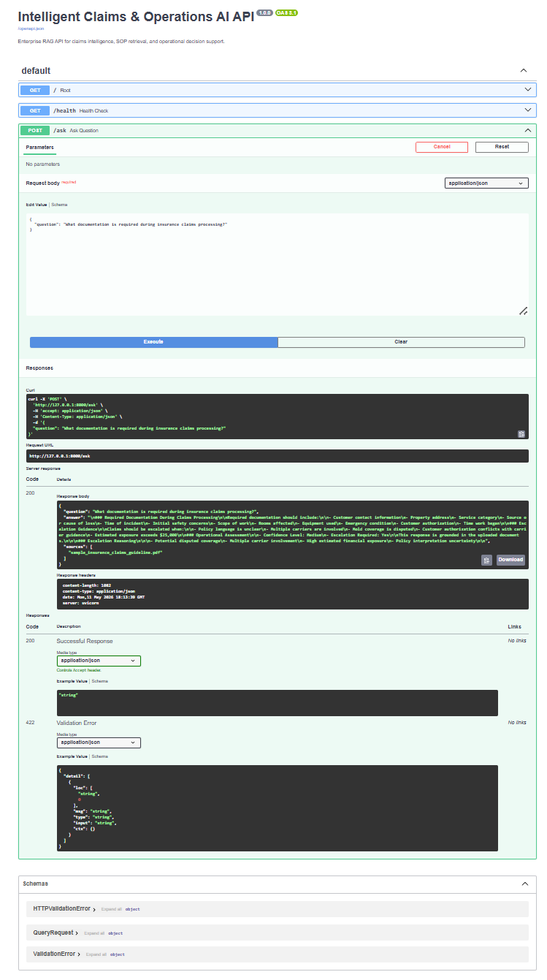Show Schema for the 200 response
Image resolution: width=547 pixels, height=980 pixels.
[99, 681]
